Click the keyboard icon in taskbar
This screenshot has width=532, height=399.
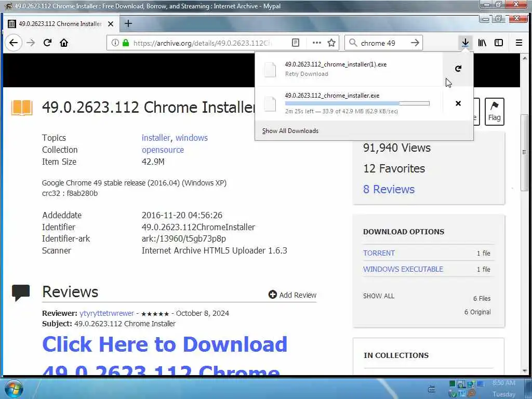[x=432, y=389]
